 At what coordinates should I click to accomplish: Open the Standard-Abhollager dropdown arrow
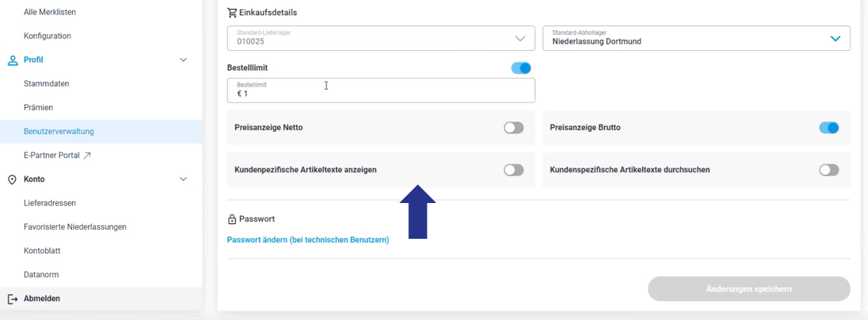tap(836, 39)
